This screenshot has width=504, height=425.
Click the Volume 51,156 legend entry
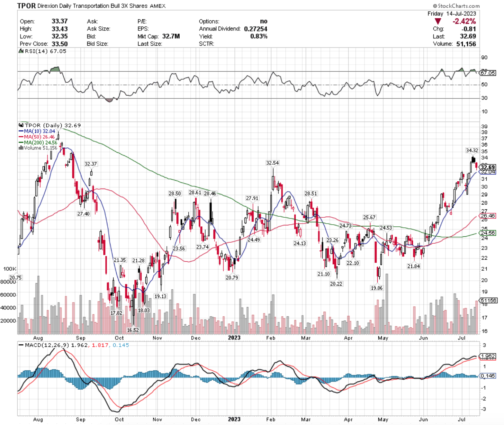(38, 148)
